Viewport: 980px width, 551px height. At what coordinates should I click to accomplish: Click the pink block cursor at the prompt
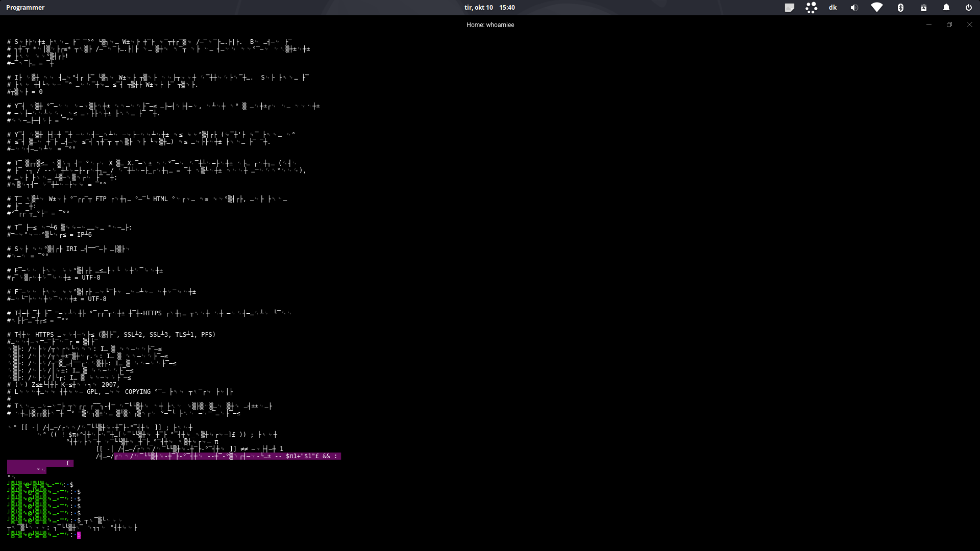pyautogui.click(x=79, y=535)
